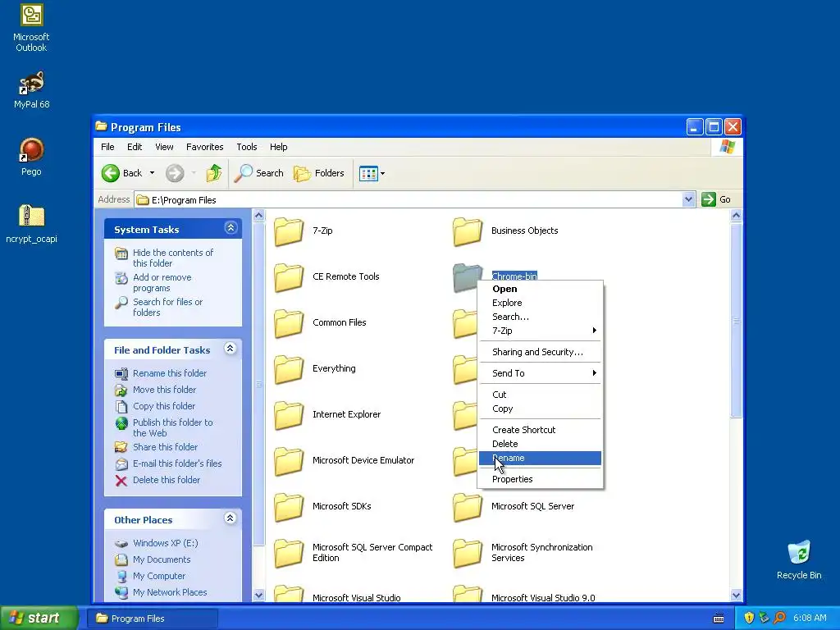Click Rename this folder task link
This screenshot has height=630, width=840.
point(170,373)
